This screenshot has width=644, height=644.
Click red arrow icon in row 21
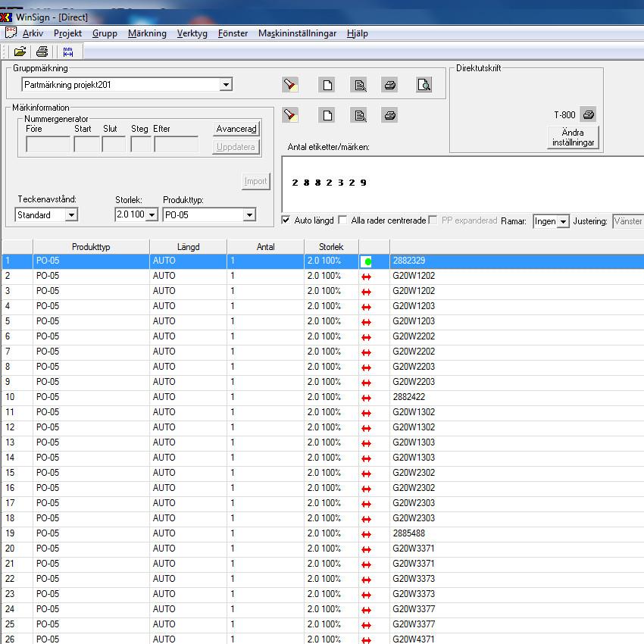[x=366, y=564]
